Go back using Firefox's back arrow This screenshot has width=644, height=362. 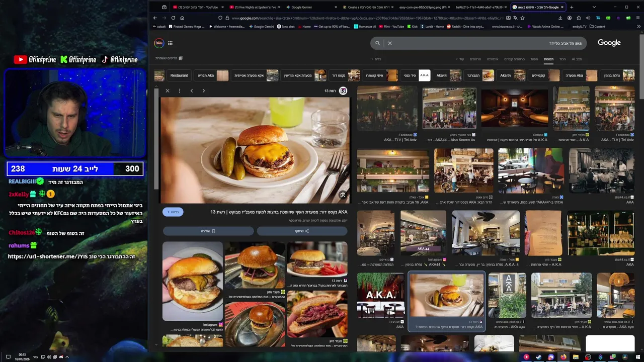tap(155, 18)
